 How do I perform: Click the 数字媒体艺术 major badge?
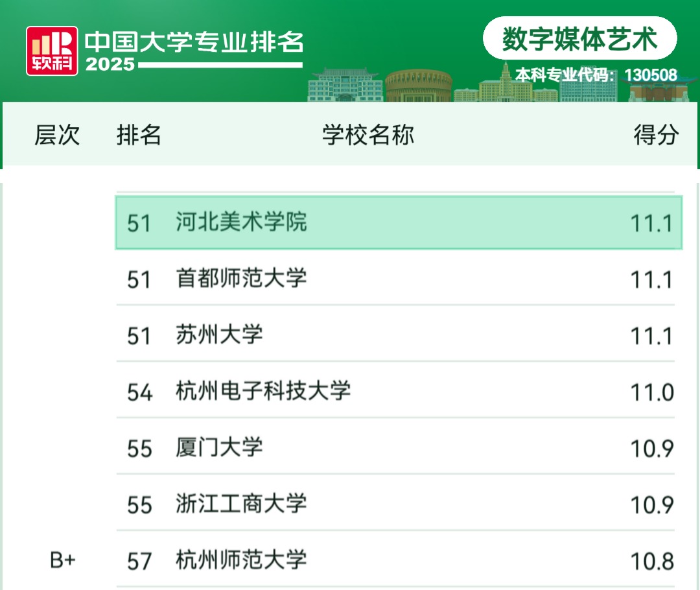pos(579,39)
